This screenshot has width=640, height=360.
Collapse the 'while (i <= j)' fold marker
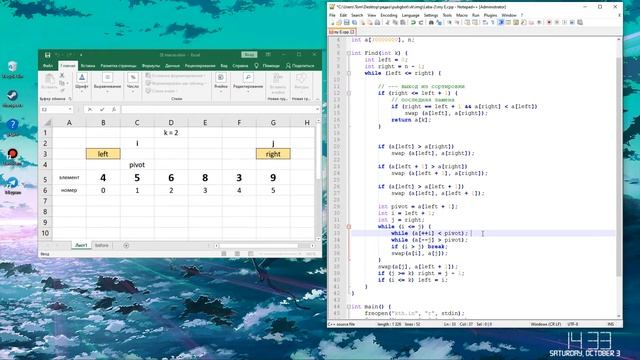click(x=349, y=227)
